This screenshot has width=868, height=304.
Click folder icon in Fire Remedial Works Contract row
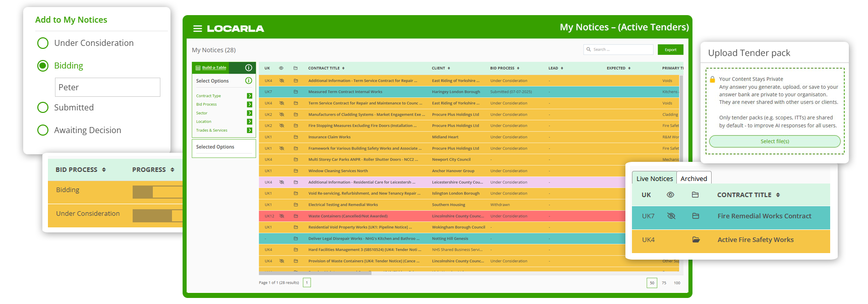(x=696, y=216)
